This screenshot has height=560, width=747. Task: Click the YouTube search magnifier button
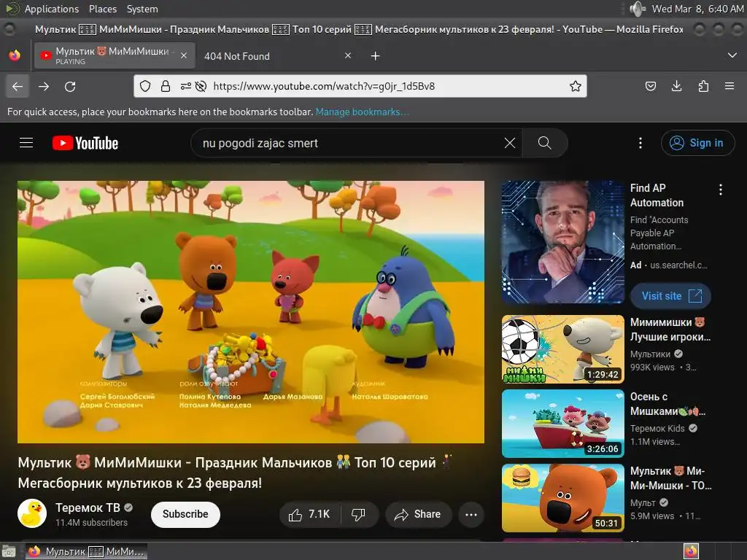click(544, 143)
